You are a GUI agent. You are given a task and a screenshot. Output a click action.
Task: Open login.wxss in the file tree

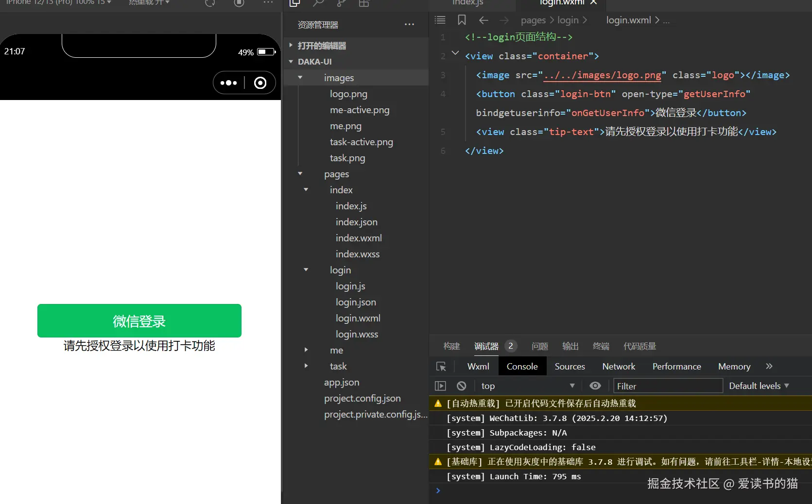point(357,334)
